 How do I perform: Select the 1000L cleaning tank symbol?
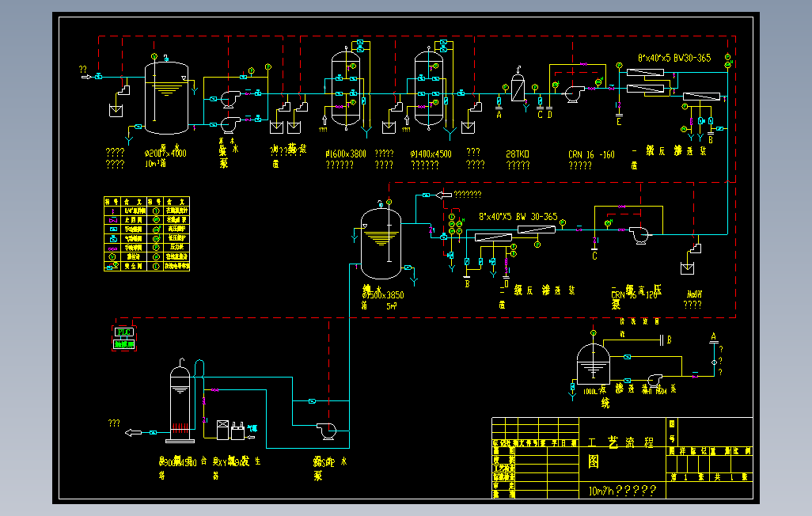point(593,364)
